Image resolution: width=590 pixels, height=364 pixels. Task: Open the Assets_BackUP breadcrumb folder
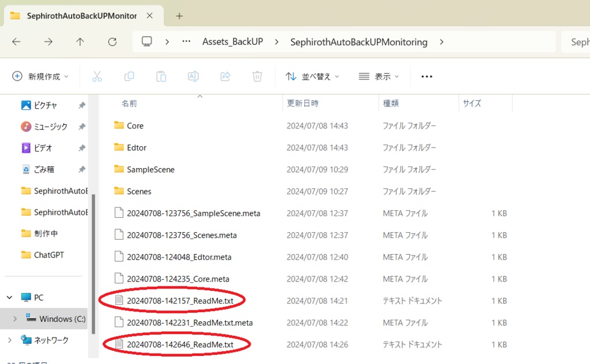tap(233, 41)
